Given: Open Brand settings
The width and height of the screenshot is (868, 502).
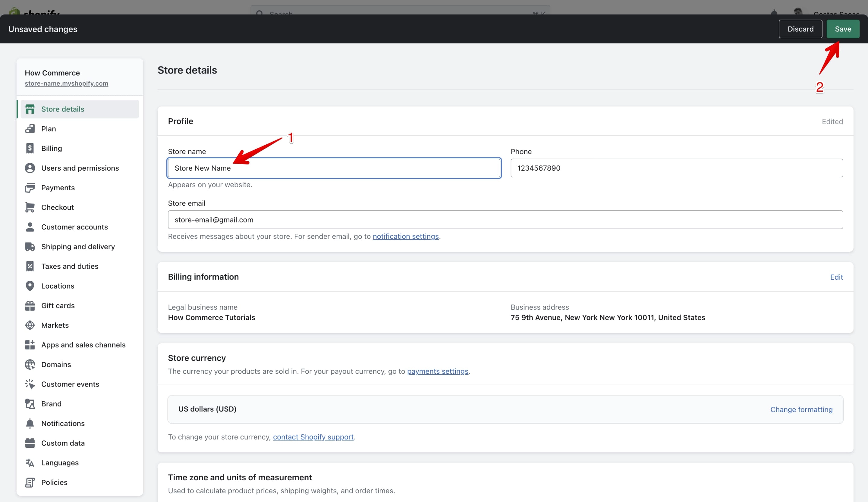Looking at the screenshot, I should pyautogui.click(x=80, y=404).
